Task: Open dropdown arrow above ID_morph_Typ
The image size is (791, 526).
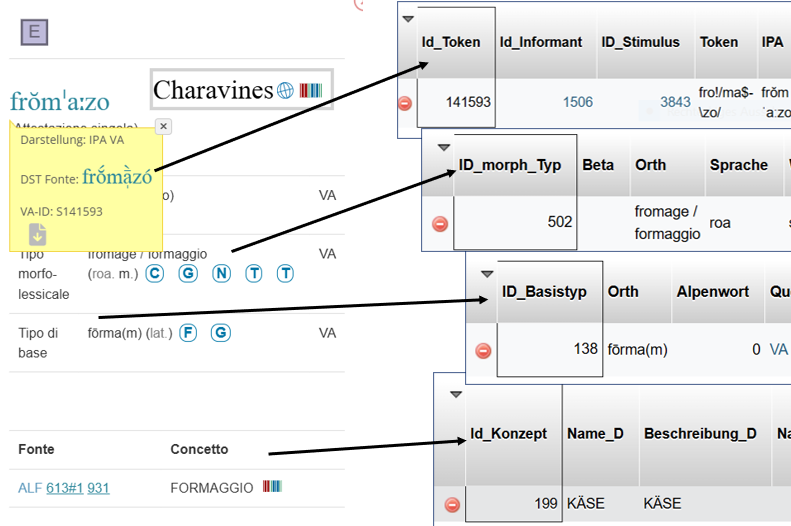Action: (444, 146)
